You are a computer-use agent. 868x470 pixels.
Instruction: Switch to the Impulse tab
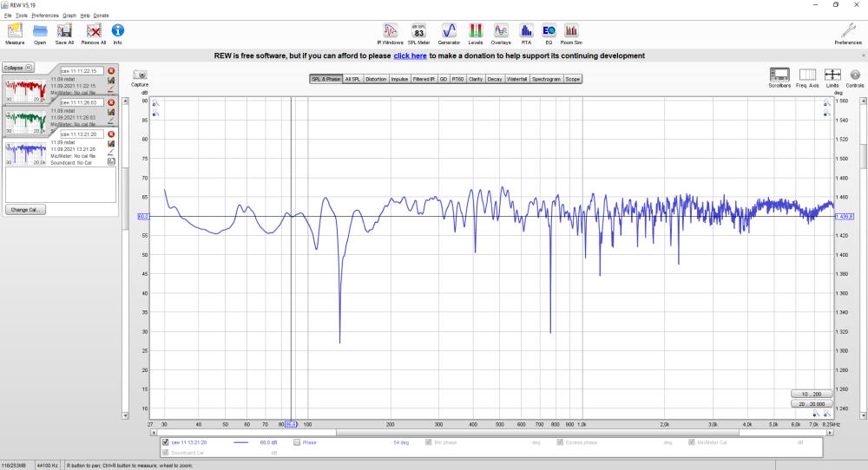(x=399, y=79)
